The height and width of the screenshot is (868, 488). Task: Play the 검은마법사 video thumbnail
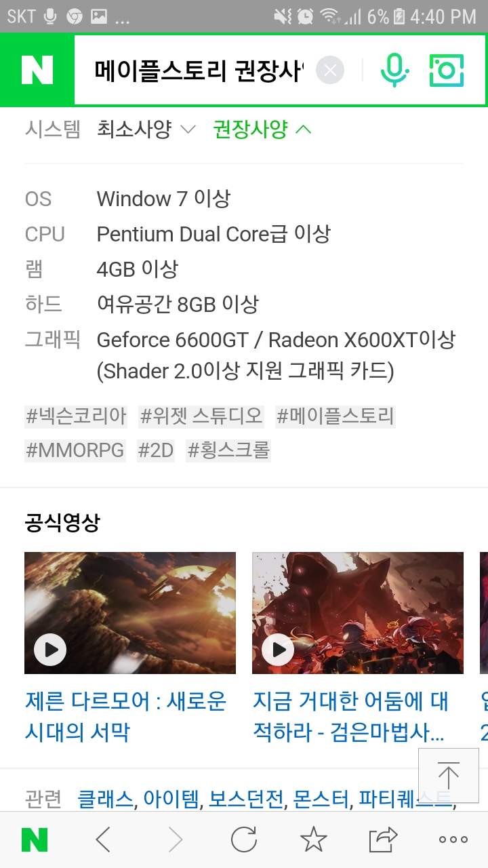358,613
